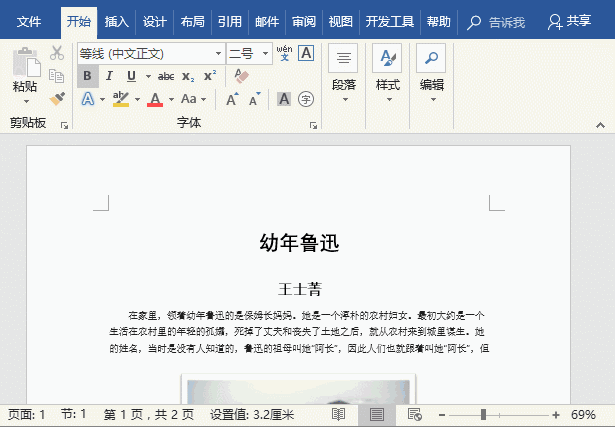Toggle strikethrough abc button

point(166,76)
